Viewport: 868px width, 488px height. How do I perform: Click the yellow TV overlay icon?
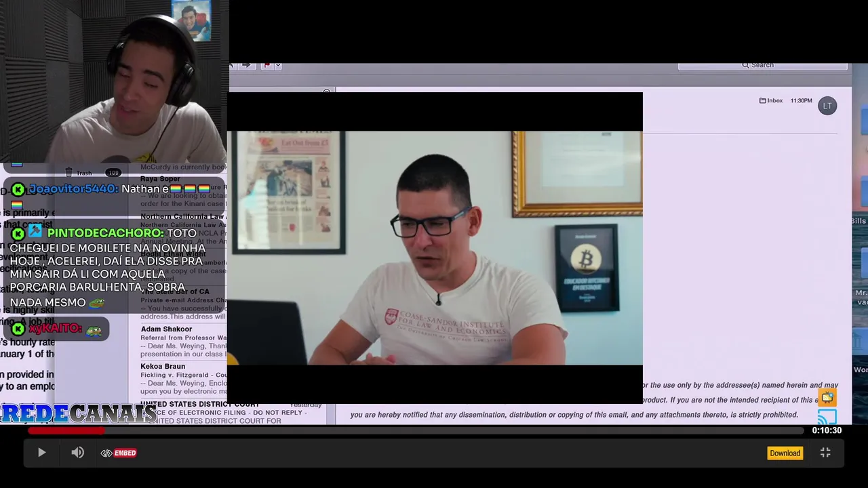827,397
